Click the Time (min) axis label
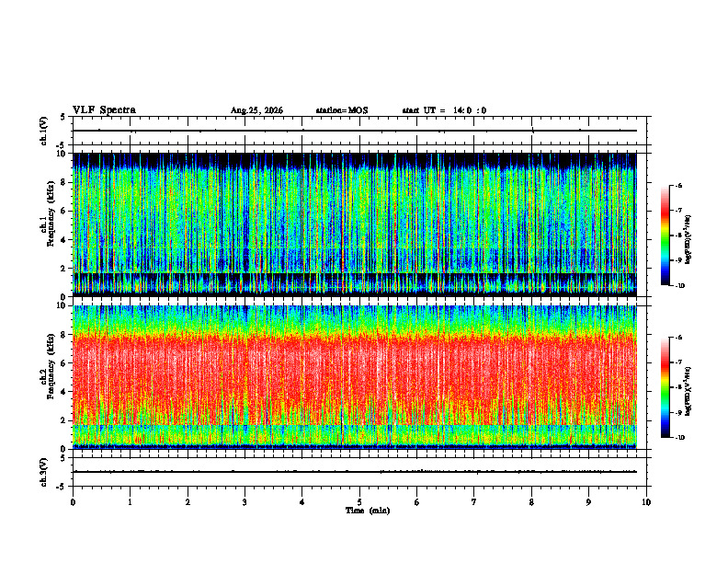Image resolution: width=728 pixels, height=563 pixels. pos(368,511)
